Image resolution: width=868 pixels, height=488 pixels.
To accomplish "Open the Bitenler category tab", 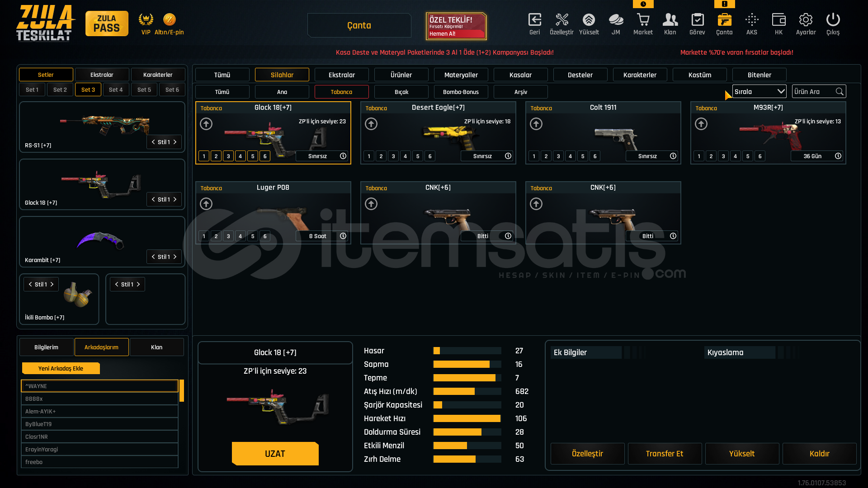I will [759, 75].
